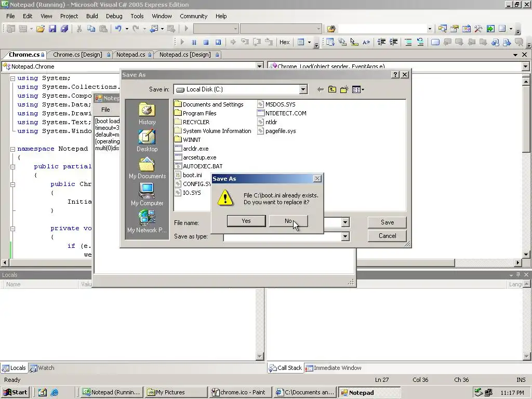Open the Build menu
532x399 pixels.
[x=92, y=16]
